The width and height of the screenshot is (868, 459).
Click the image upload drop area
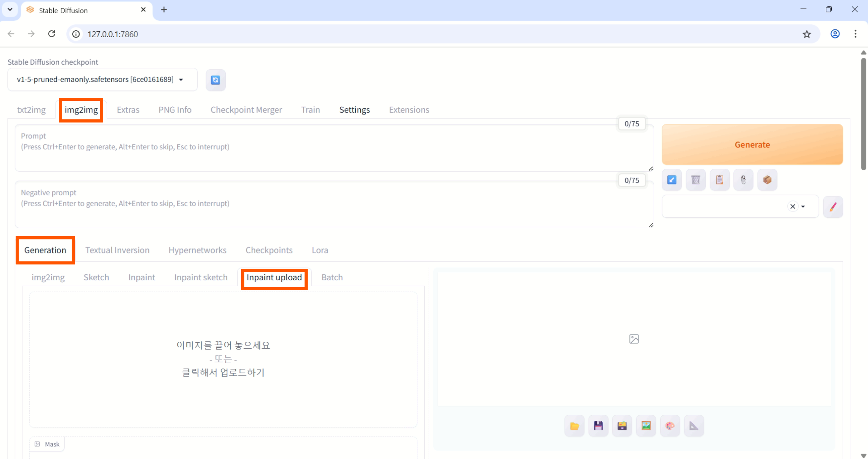pyautogui.click(x=223, y=359)
